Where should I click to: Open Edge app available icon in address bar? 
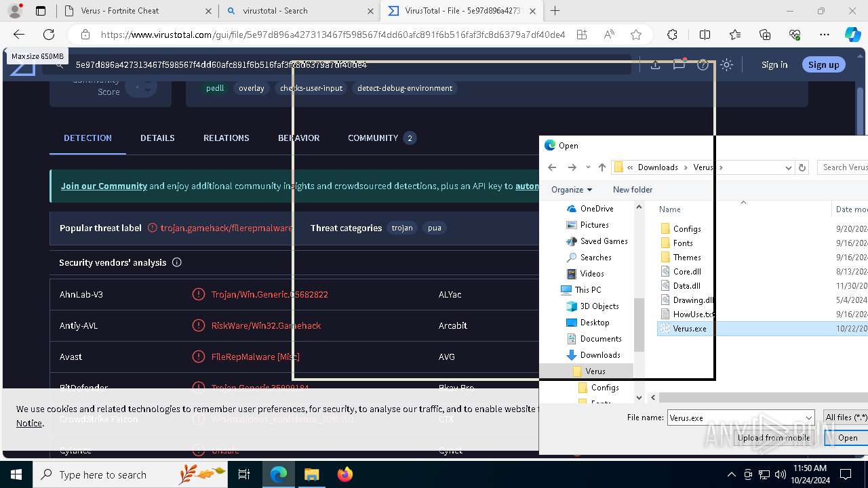coord(582,35)
